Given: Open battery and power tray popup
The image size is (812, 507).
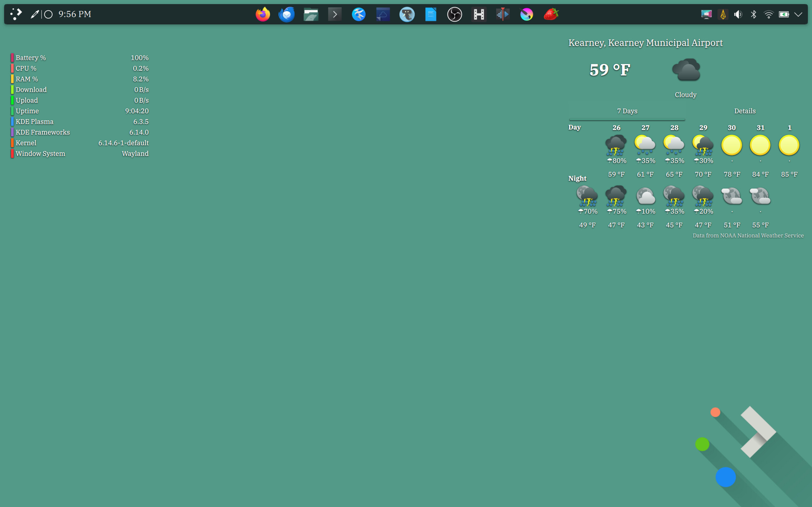Looking at the screenshot, I should (x=784, y=15).
